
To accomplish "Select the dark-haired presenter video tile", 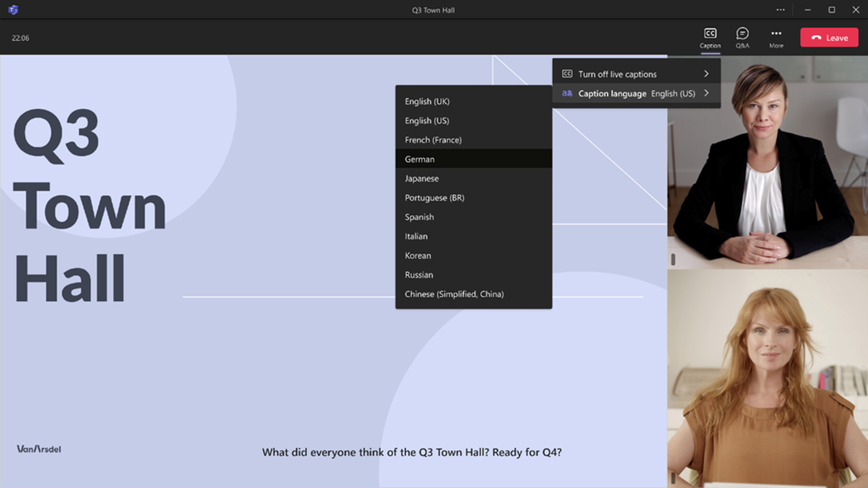I will 767,162.
